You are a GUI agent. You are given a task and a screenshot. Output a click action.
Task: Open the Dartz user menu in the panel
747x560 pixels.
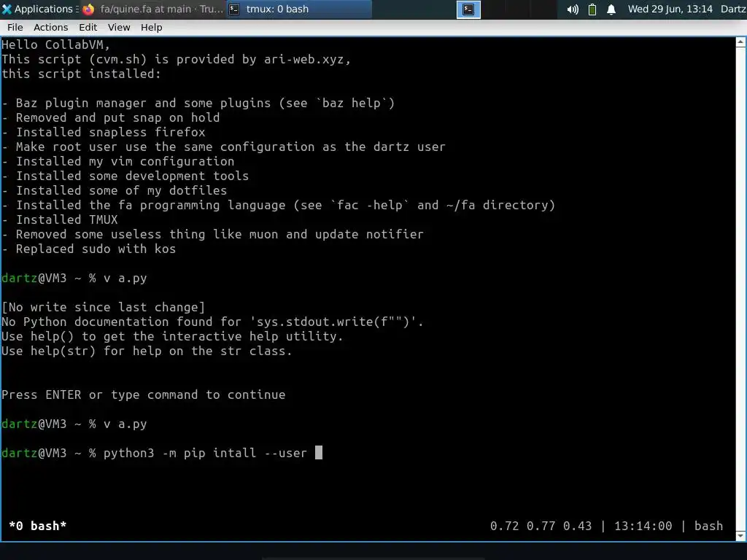click(x=733, y=9)
